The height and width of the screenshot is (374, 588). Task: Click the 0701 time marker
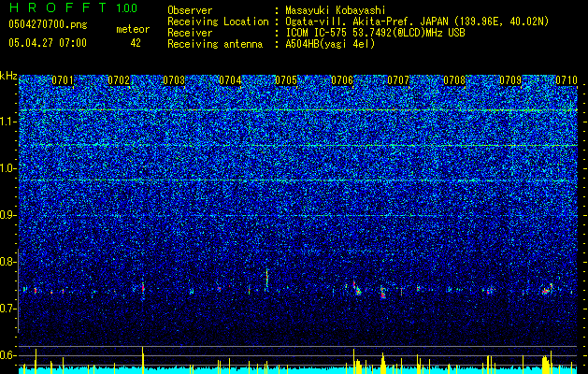(63, 80)
